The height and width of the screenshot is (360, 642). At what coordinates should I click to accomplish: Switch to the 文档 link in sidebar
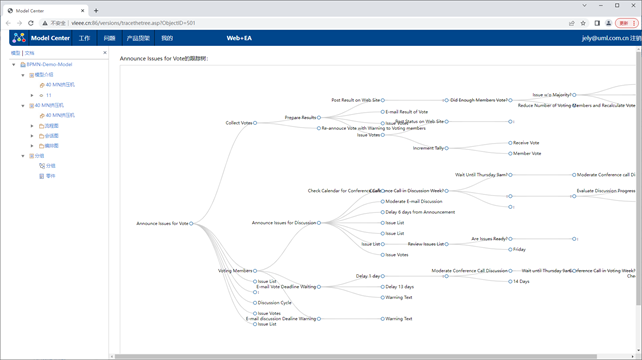pyautogui.click(x=29, y=53)
